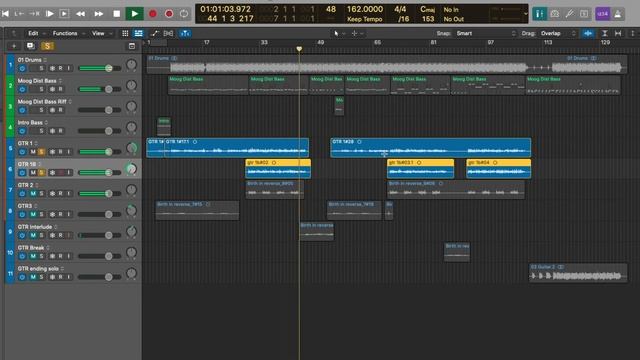Click the Keep Tempo mode menu
This screenshot has width=640, height=360.
[365, 19]
